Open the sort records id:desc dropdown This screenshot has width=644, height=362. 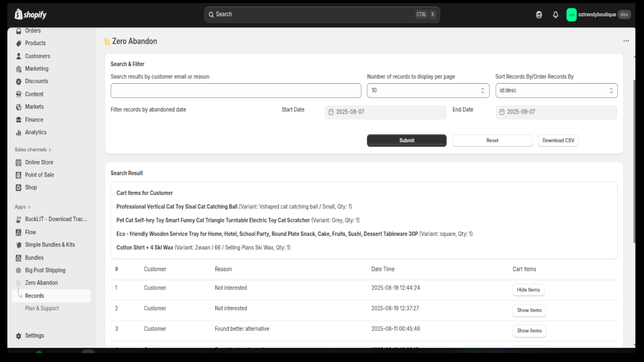(556, 90)
